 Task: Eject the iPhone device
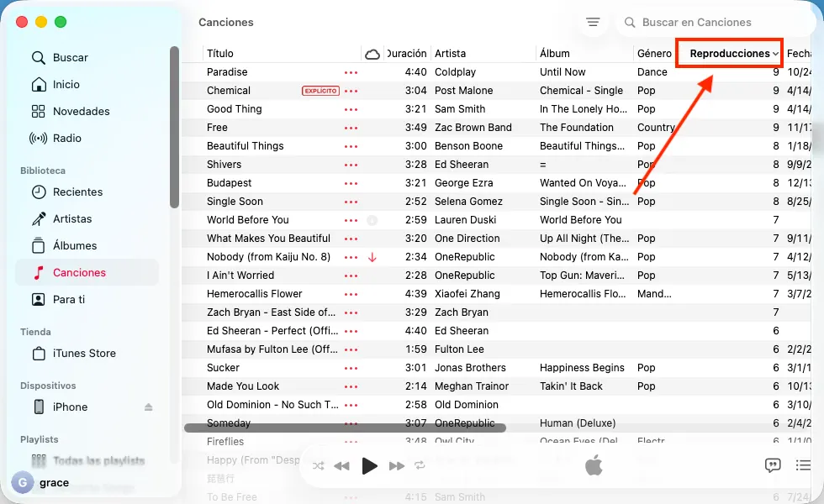pyautogui.click(x=148, y=407)
